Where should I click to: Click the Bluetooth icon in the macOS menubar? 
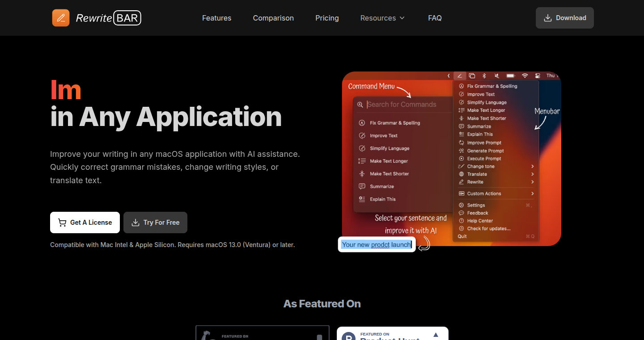pyautogui.click(x=484, y=76)
